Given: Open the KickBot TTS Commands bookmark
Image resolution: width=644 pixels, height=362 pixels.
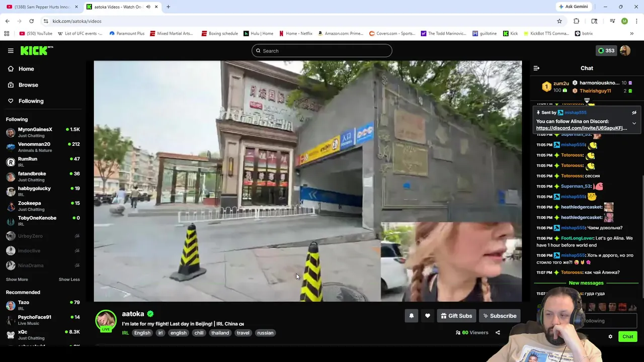Looking at the screenshot, I should pos(546,34).
